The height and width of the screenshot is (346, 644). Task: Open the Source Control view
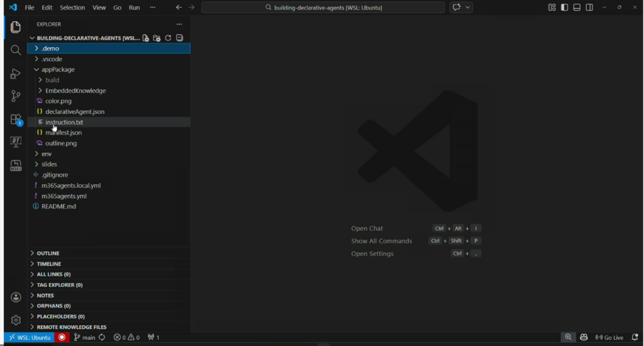coord(16,96)
